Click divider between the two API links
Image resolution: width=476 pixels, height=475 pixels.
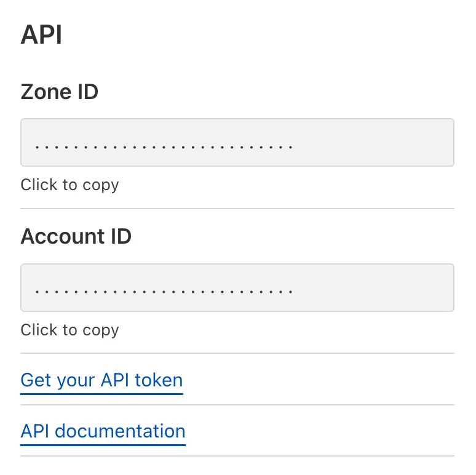point(237,405)
